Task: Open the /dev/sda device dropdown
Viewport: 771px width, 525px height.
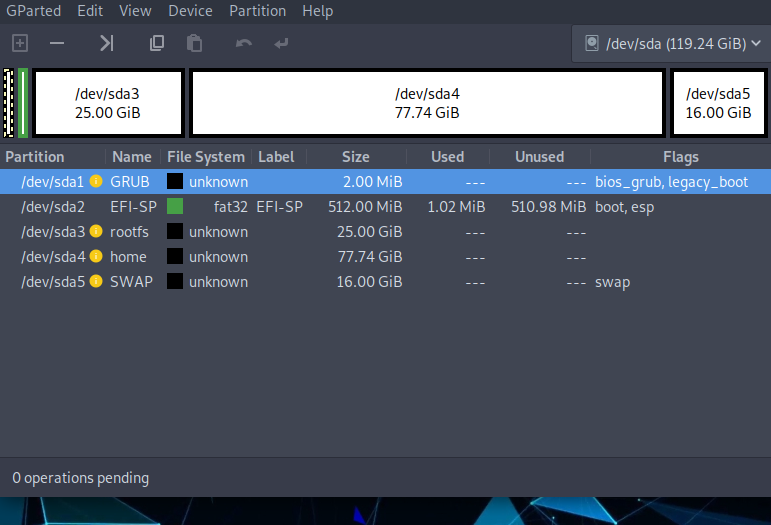Action: coord(672,44)
